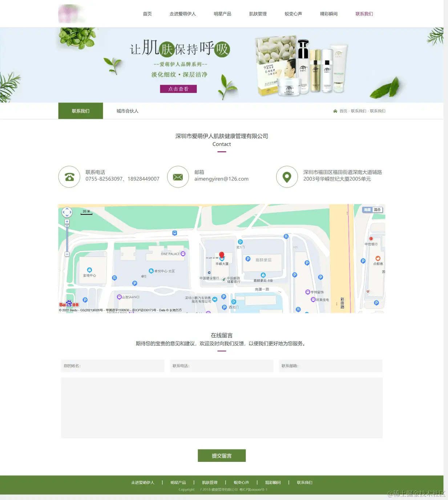Follow the 首页 breadcrumb link
The height and width of the screenshot is (500, 448).
coord(343,111)
